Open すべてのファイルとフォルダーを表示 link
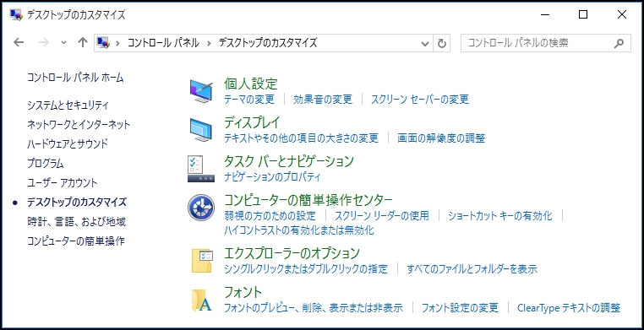Viewport: 644px width, 330px height. pyautogui.click(x=472, y=269)
